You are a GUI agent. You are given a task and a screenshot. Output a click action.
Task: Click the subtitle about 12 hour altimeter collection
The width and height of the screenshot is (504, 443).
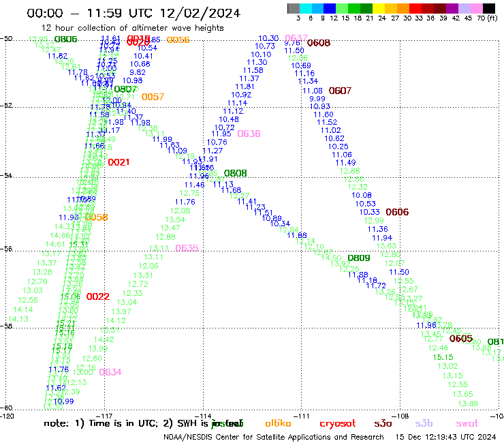pyautogui.click(x=132, y=28)
